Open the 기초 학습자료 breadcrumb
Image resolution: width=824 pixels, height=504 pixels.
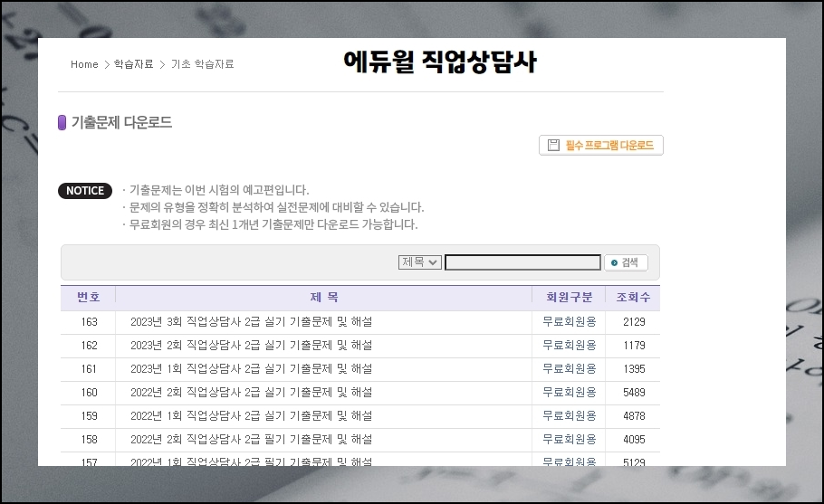(x=202, y=64)
